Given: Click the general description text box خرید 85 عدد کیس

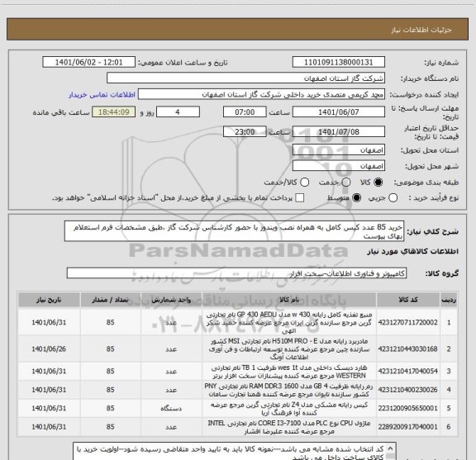Looking at the screenshot, I should (234, 231).
